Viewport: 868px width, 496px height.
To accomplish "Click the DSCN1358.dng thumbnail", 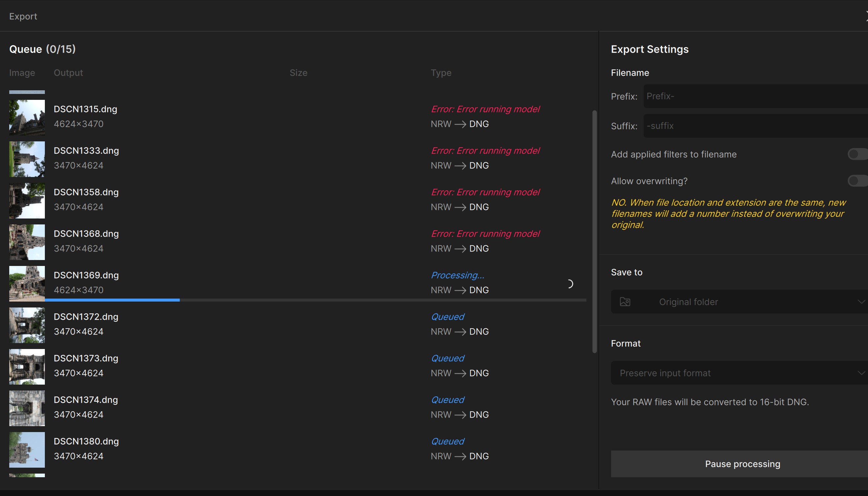I will pos(27,201).
